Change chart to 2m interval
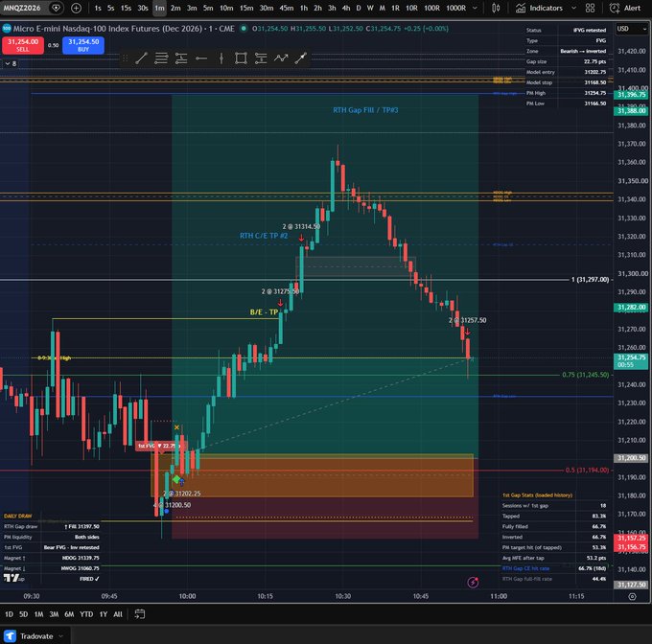 tap(175, 8)
